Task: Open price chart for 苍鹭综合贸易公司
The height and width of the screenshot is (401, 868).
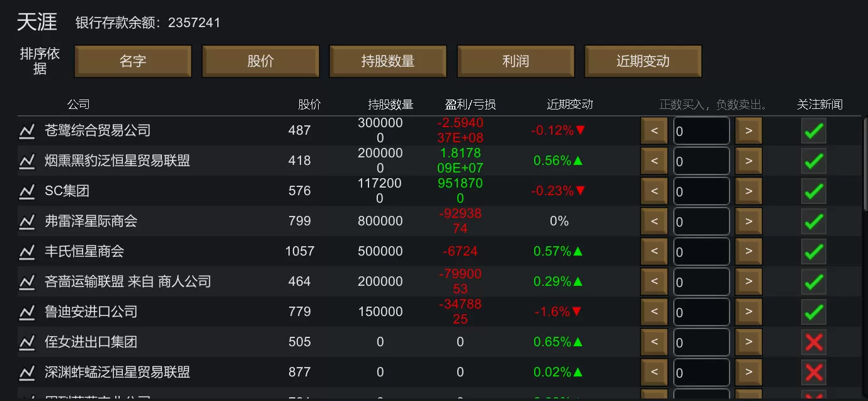Action: 26,131
